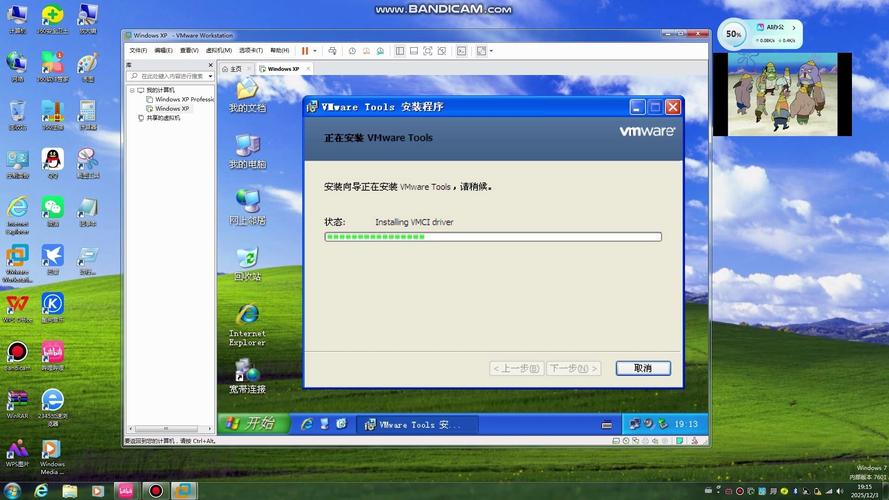Open the 虚拟机(M) menu in VMware
This screenshot has width=889, height=500.
219,51
